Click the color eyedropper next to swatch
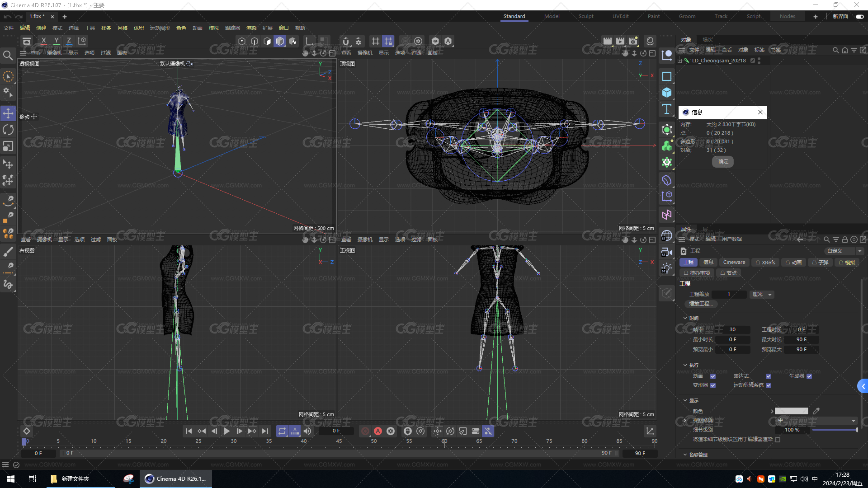Image resolution: width=868 pixels, height=488 pixels. point(816,411)
